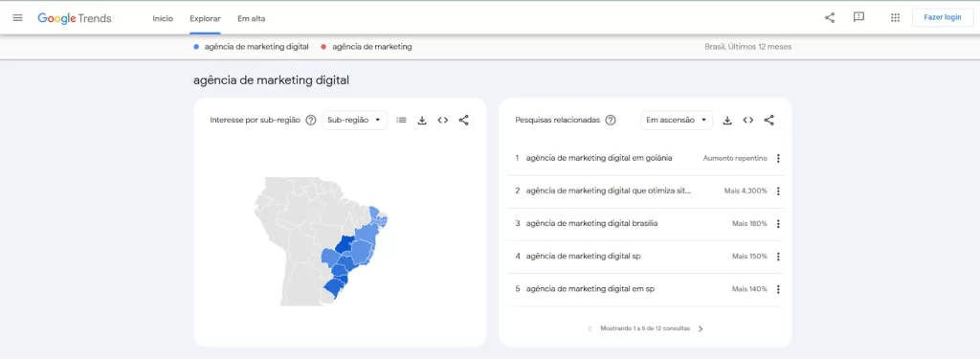Viewport: 980px width, 359px height.
Task: Select the red agência de marketing term
Action: coord(367,46)
